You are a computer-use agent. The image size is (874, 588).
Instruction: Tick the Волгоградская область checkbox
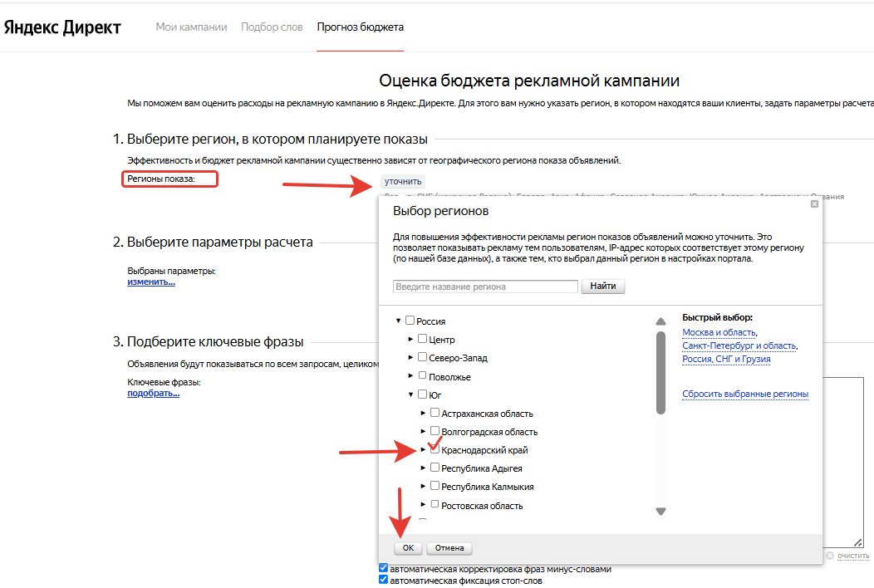[435, 431]
